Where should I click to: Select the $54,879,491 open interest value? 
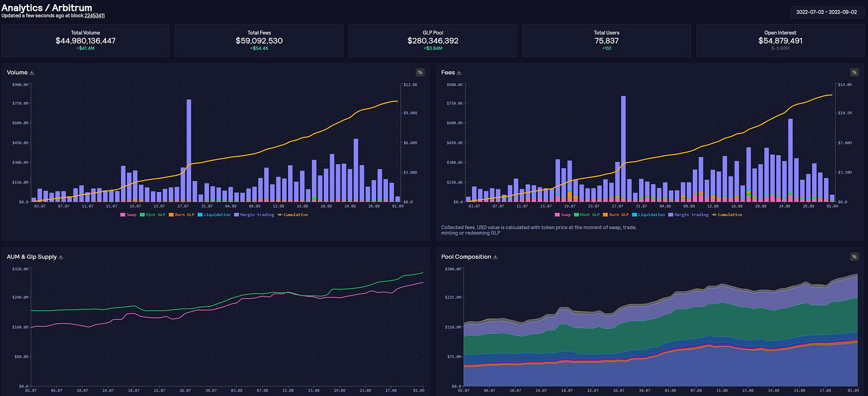(x=780, y=41)
